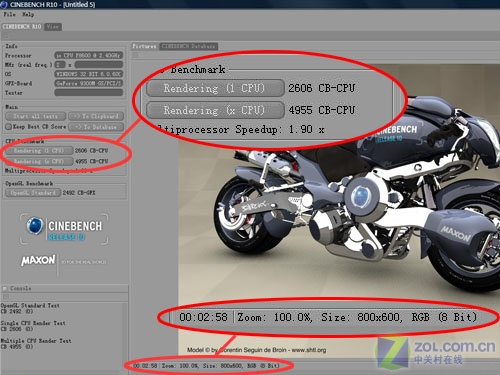Run Rendering (1 CPU) in left panel
500x375 pixels.
[x=39, y=151]
